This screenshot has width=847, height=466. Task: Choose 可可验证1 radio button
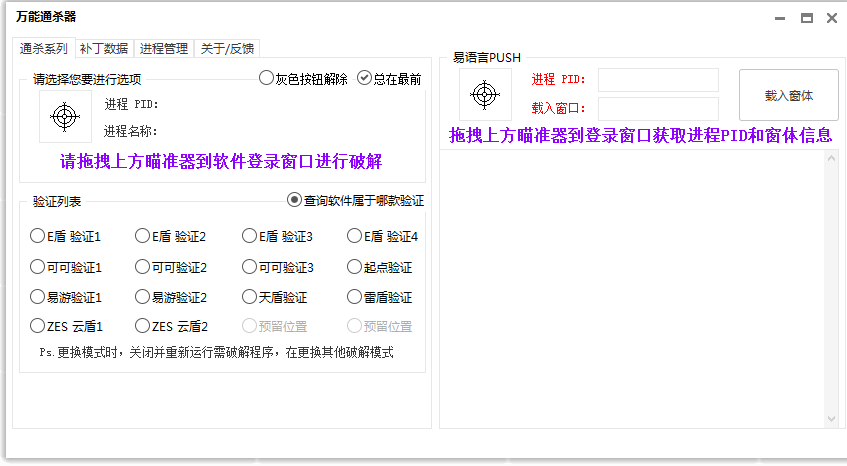pos(66,267)
